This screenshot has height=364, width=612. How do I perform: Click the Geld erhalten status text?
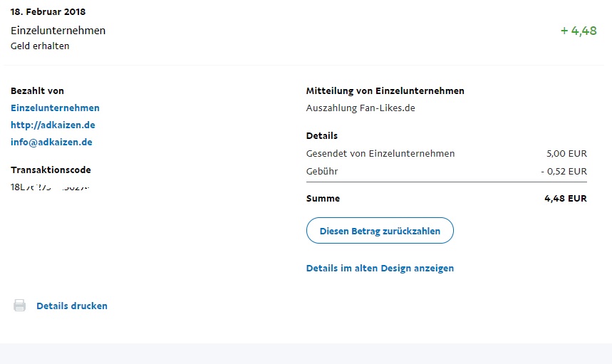(40, 46)
